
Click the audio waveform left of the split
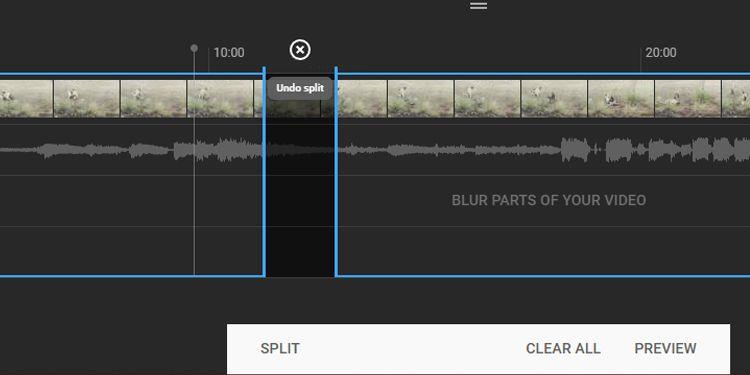pos(132,150)
